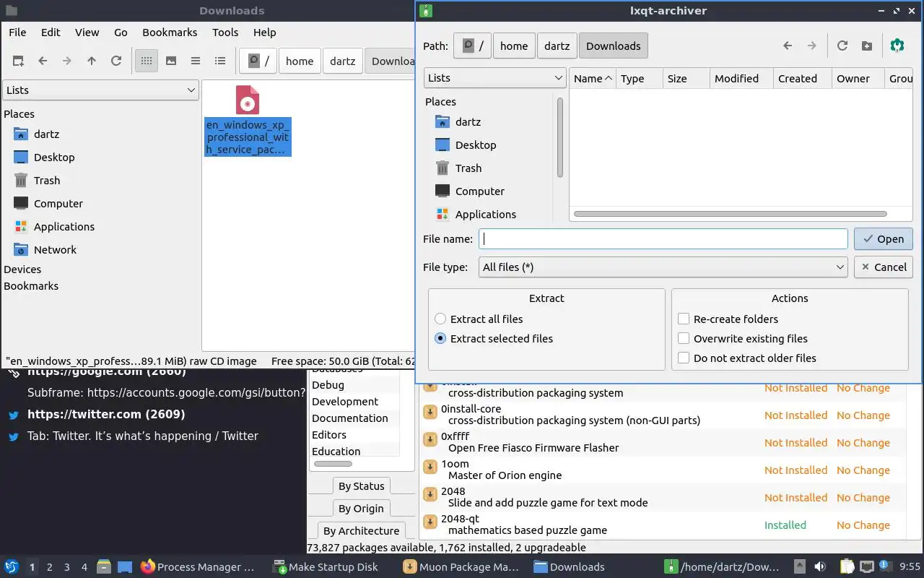Open Bookmarks menu in file manager
Screen dimensions: 924x578
170,33
